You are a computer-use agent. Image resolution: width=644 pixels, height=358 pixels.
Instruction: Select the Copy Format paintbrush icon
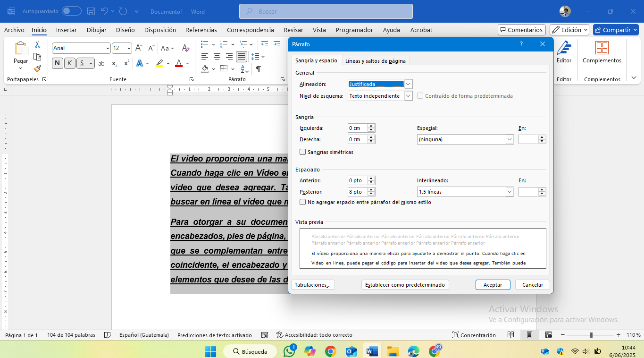(x=37, y=68)
